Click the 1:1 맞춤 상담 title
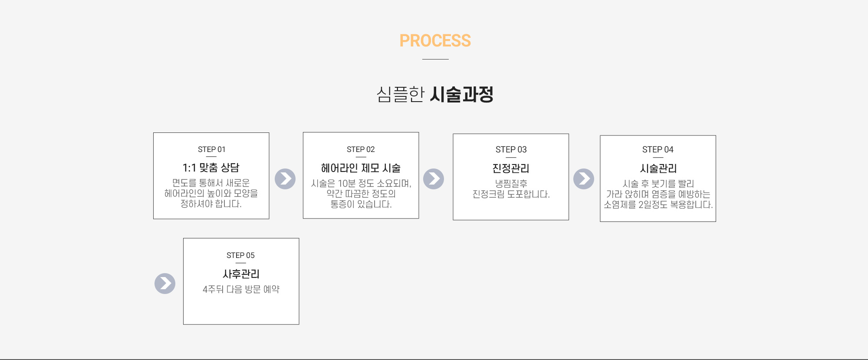Viewport: 868px width, 360px height. pyautogui.click(x=211, y=168)
